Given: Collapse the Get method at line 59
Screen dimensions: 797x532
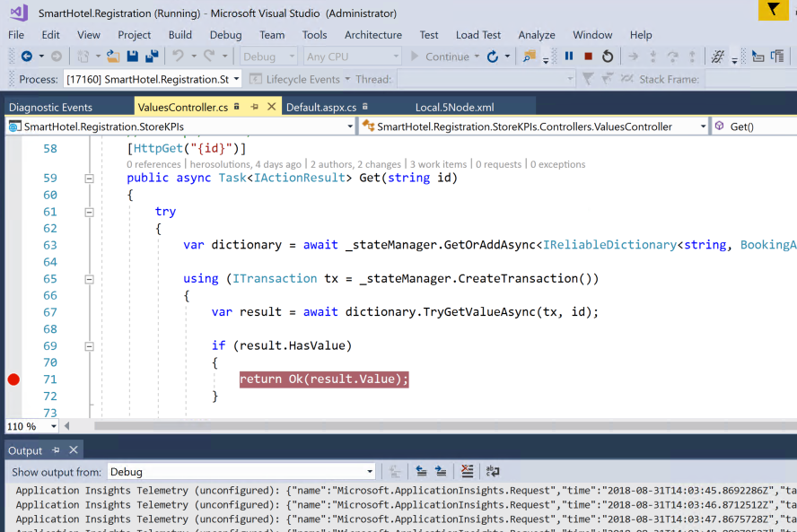Looking at the screenshot, I should [x=89, y=179].
